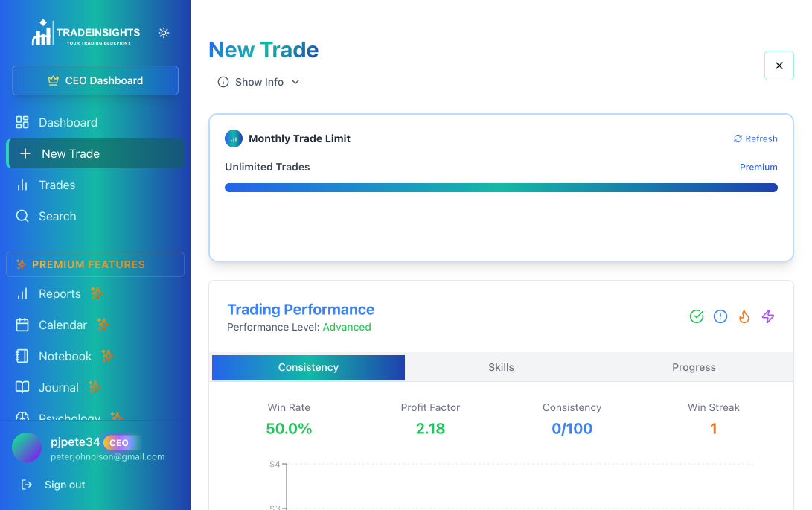Screen dimensions: 812x510
Task: Switch to the Skills tab
Action: pyautogui.click(x=501, y=367)
